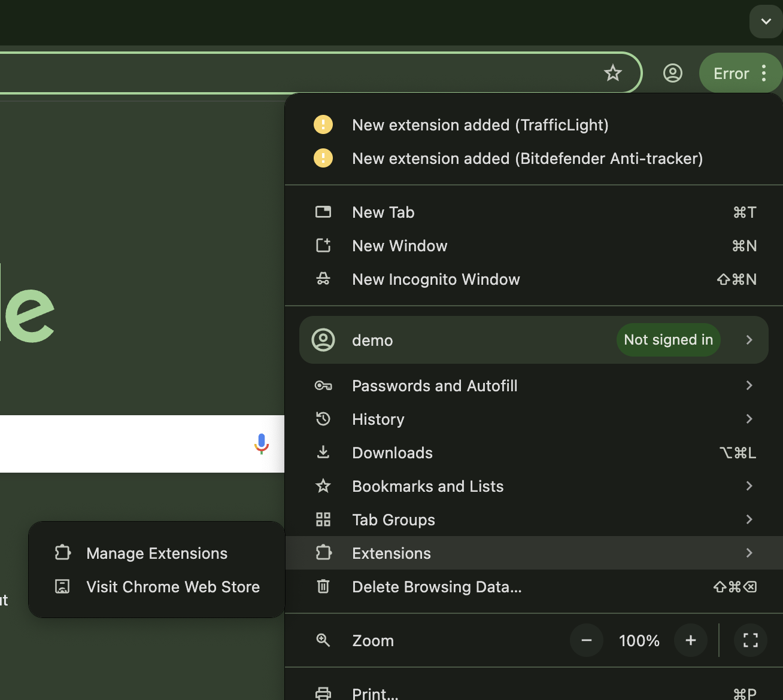Viewport: 783px width, 700px height.
Task: Click the Bookmarks and Lists star icon
Action: coord(323,486)
